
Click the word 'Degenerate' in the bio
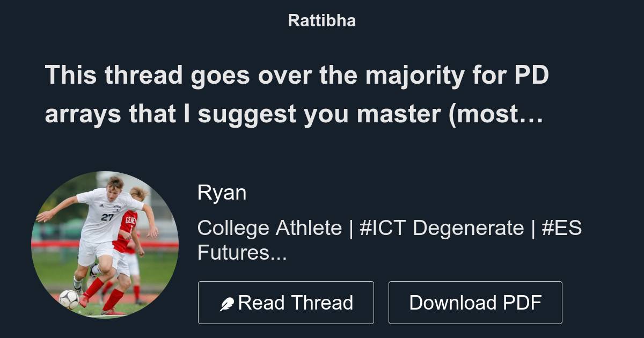pyautogui.click(x=467, y=228)
